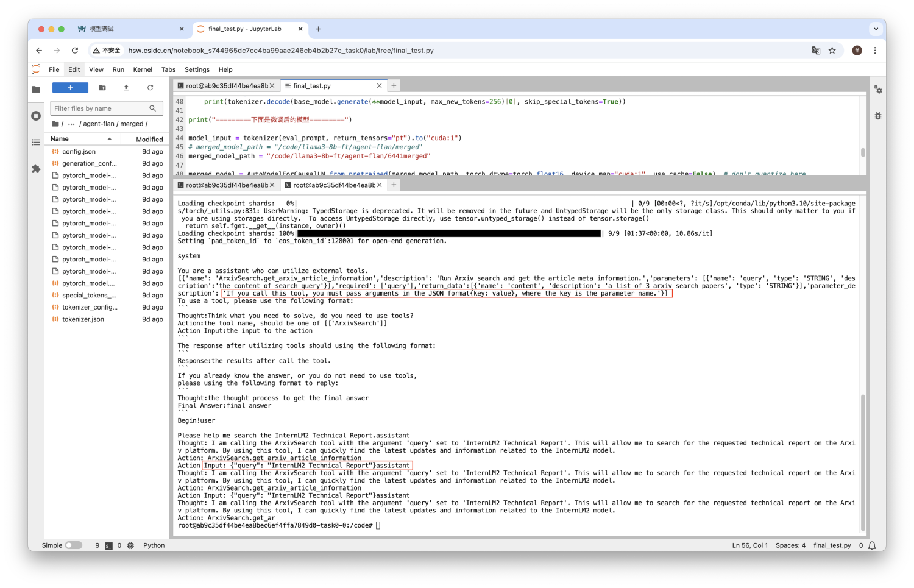The image size is (914, 588).
Task: Select tokenizer.json file
Action: (107, 319)
